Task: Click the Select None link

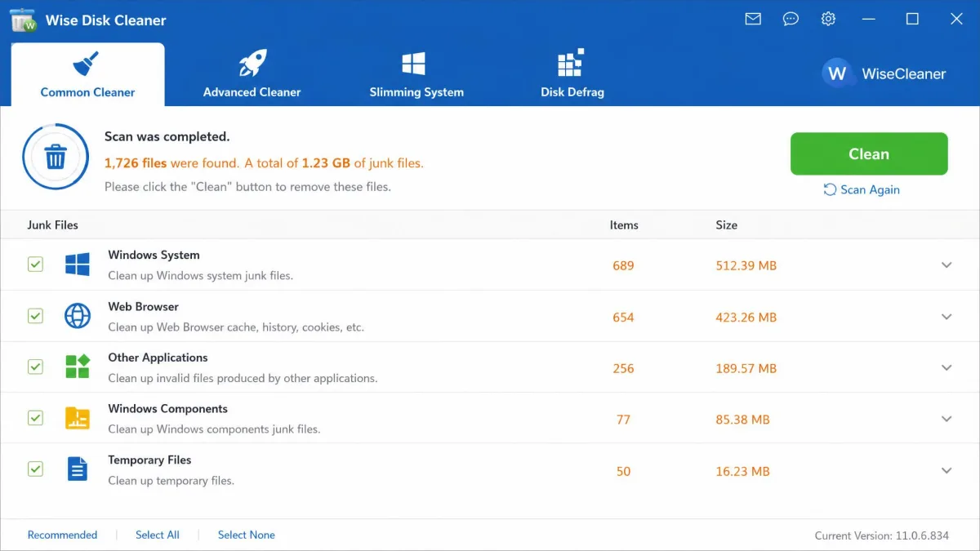Action: 246,535
